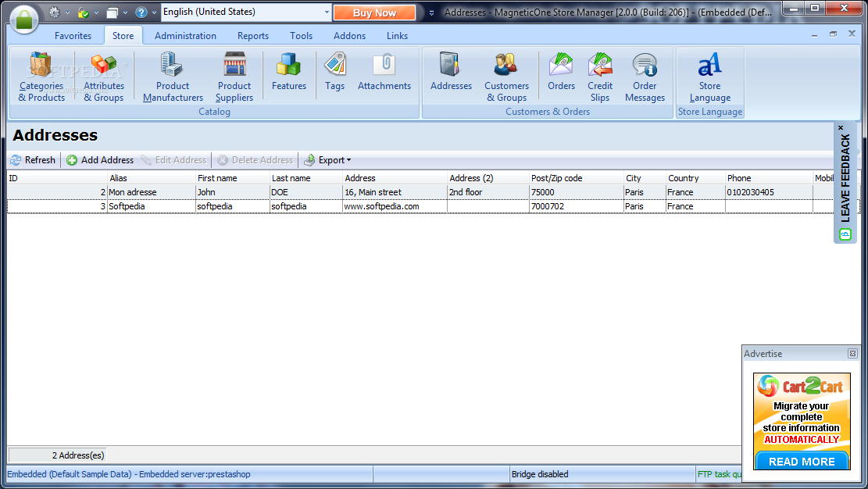868x489 pixels.
Task: Switch to the Administration tab
Action: click(x=185, y=35)
